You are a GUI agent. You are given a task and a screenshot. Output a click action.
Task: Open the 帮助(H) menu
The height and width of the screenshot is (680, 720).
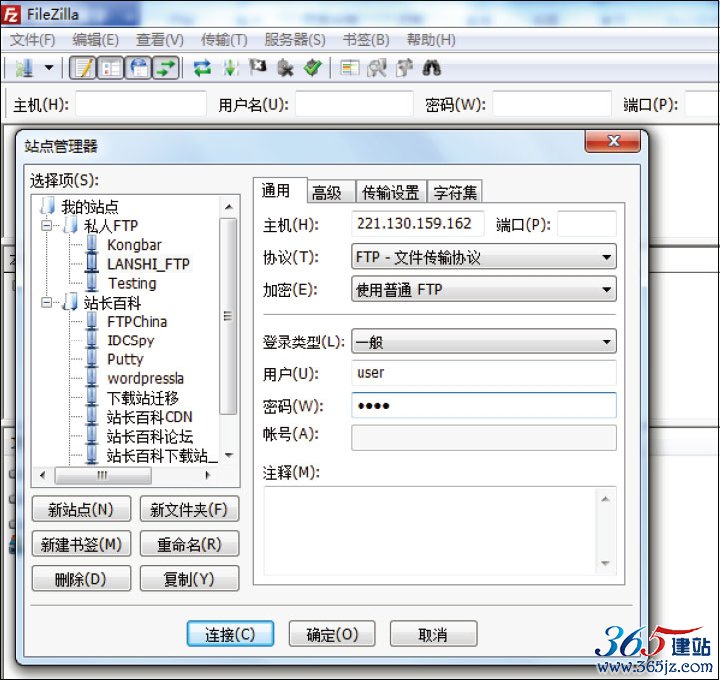(x=431, y=40)
